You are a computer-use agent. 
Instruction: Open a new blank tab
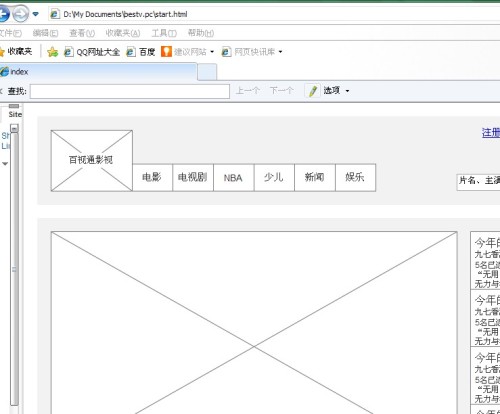point(207,72)
